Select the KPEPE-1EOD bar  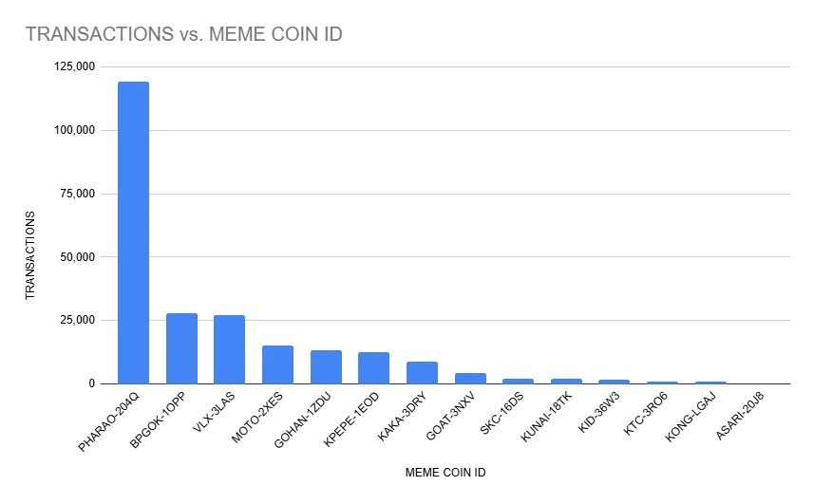click(374, 368)
